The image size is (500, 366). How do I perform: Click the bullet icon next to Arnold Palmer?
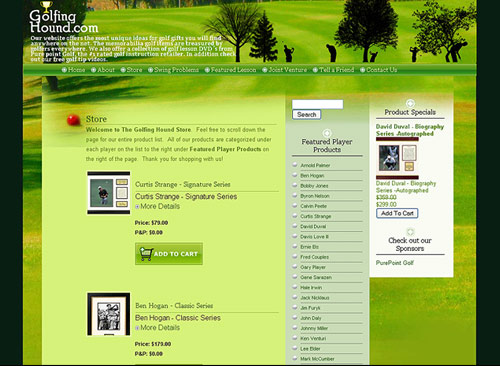click(x=295, y=165)
